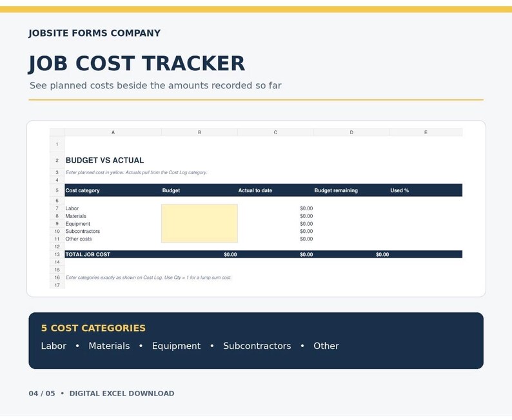Click Materials in the categories banner
Screen dimensions: 512x420
(109, 346)
